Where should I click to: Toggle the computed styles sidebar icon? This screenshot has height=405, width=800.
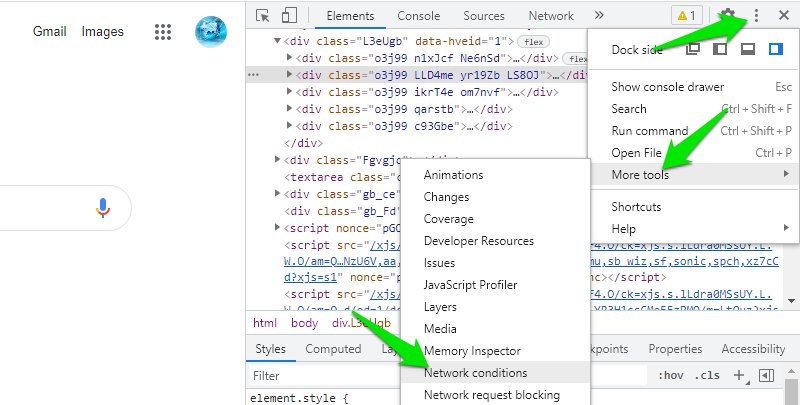tap(766, 375)
